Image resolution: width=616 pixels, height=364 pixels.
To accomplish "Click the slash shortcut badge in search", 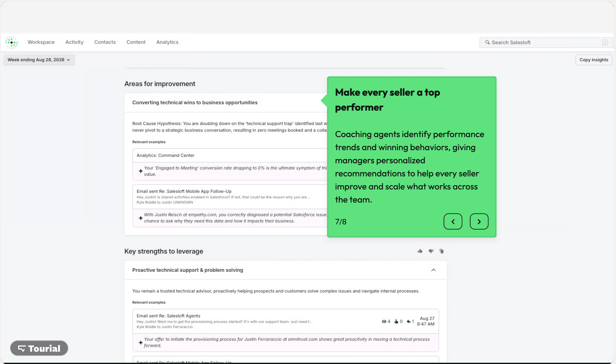I will coord(605,42).
